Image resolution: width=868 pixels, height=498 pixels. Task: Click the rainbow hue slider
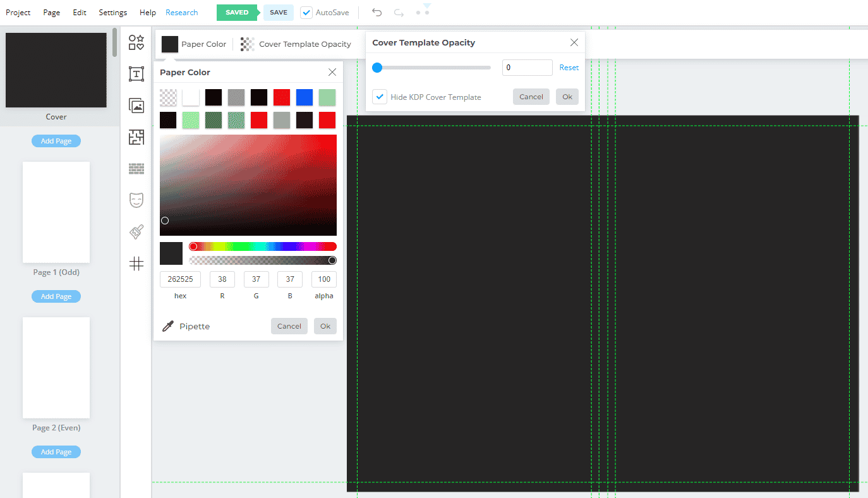pos(263,246)
